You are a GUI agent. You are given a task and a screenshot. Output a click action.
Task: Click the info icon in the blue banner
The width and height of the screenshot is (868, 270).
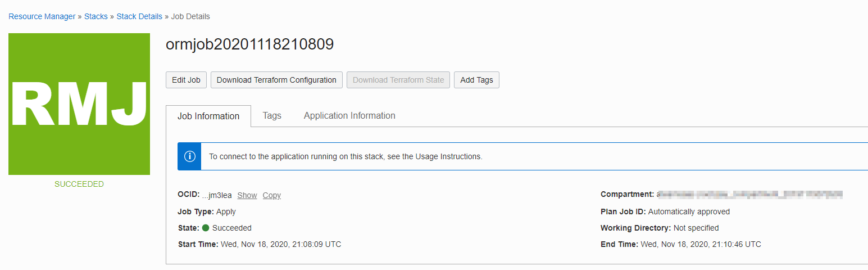click(x=190, y=156)
